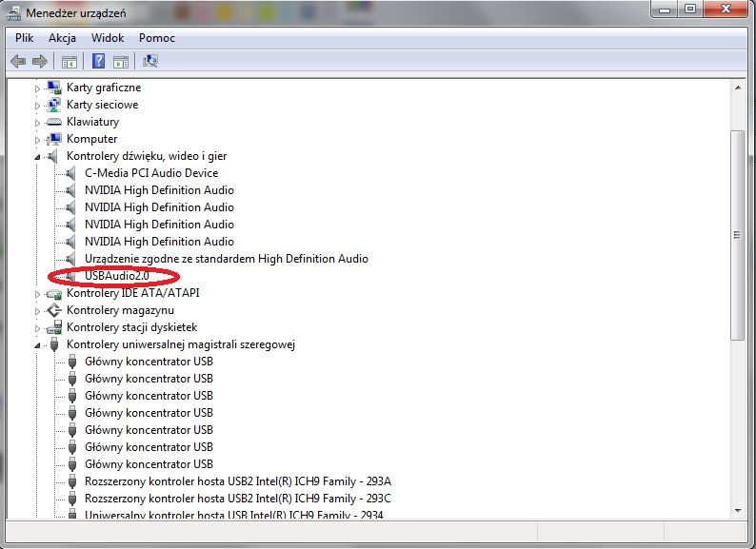Screen dimensions: 756x549
Task: Click the Klawiatury keyboard icon
Action: tap(54, 122)
